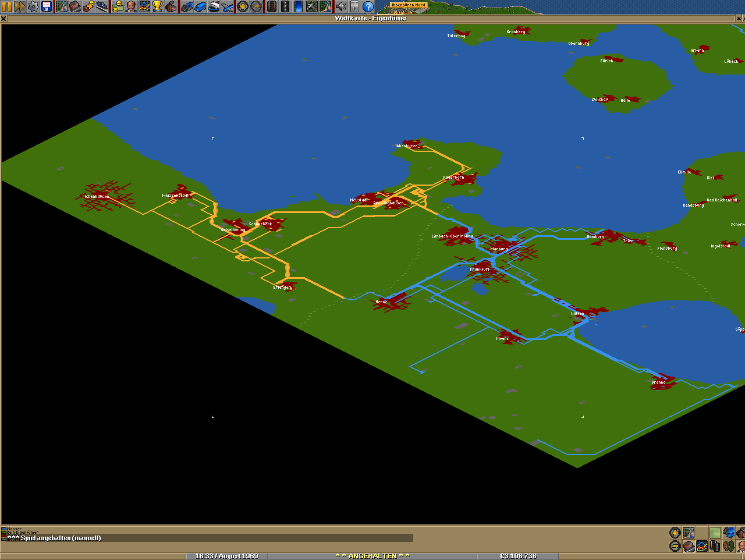This screenshot has height=560, width=745.
Task: Switch world map to vegetation view
Action: (x=729, y=546)
